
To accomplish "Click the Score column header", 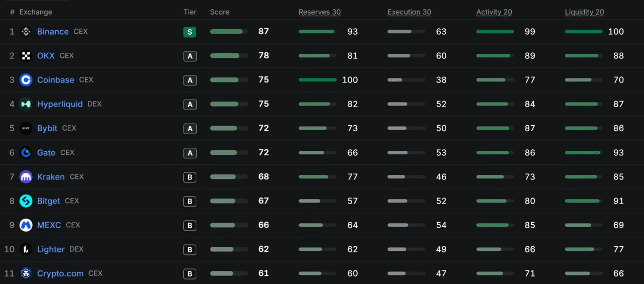I will [220, 12].
